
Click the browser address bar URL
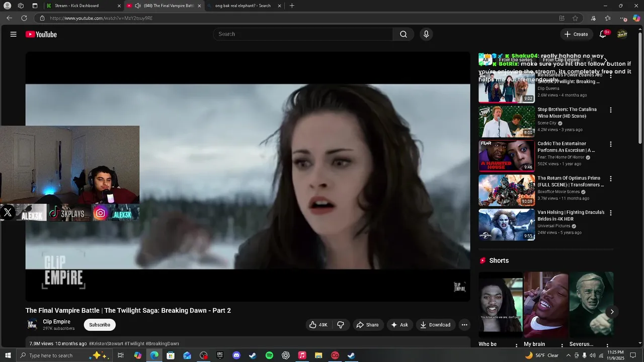[101, 18]
